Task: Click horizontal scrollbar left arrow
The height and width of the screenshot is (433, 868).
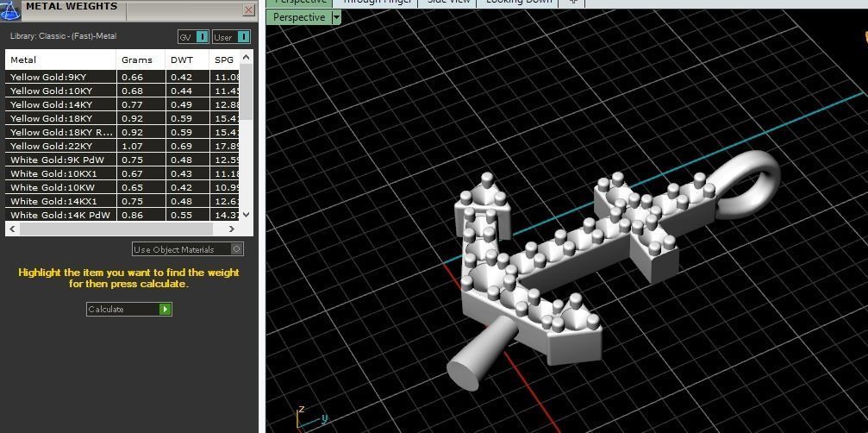Action: pyautogui.click(x=11, y=229)
